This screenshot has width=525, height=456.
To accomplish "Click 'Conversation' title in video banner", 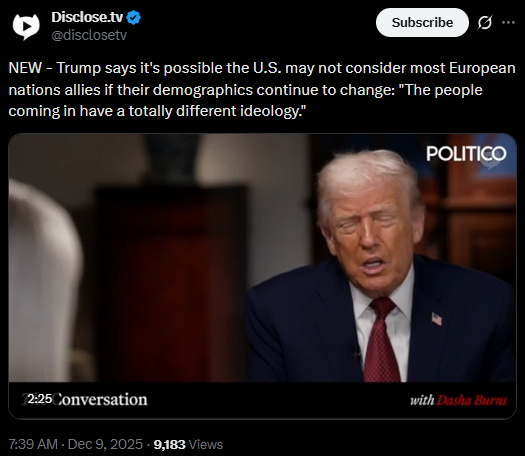I will (x=100, y=400).
